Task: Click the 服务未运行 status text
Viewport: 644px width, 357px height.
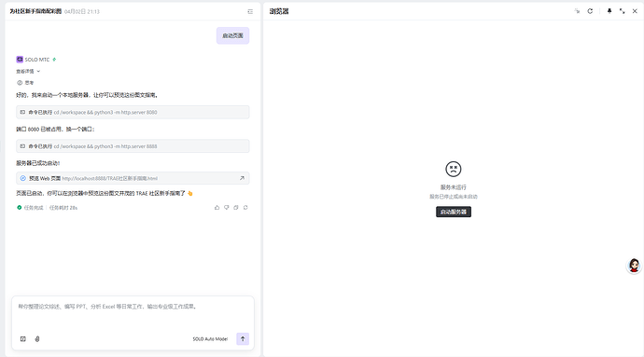Action: point(454,187)
